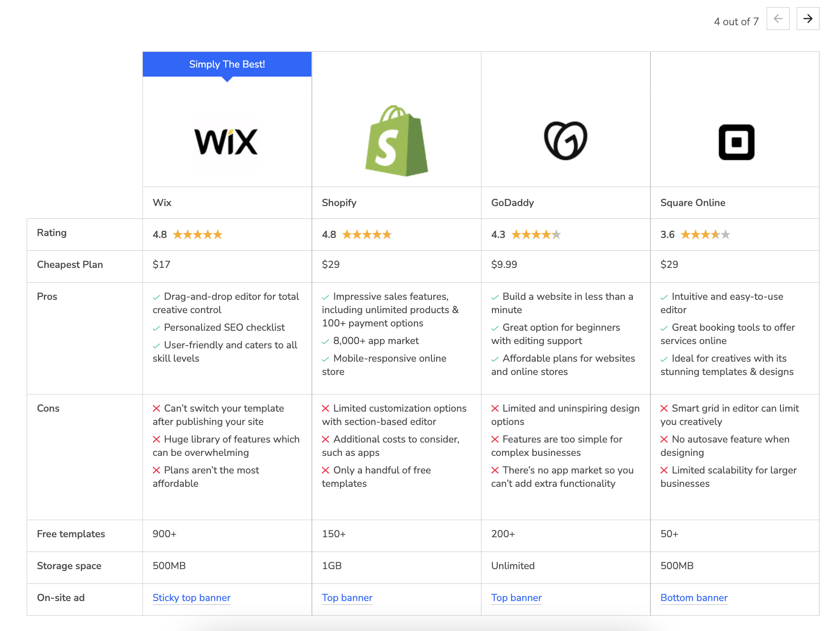Click the Square Online logo
840x631 pixels.
(x=736, y=142)
